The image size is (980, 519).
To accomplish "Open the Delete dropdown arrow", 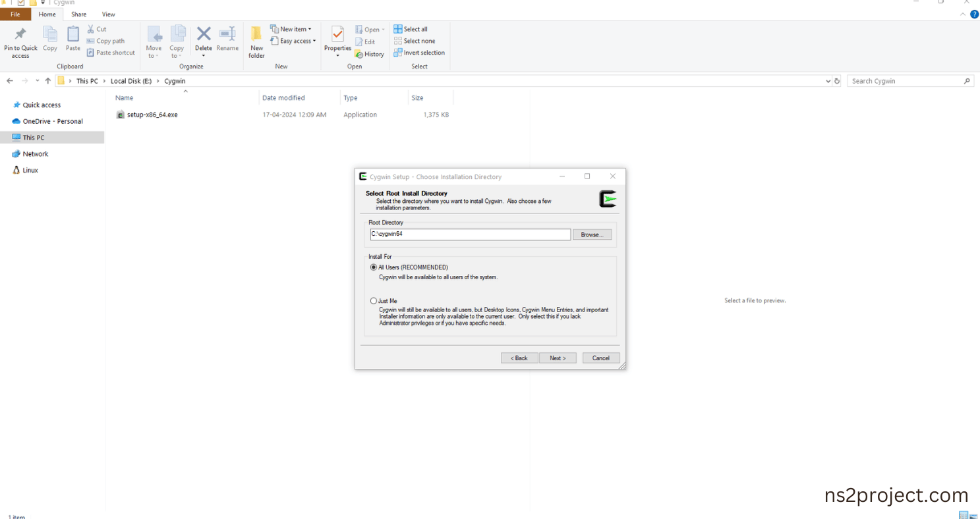I will click(204, 55).
